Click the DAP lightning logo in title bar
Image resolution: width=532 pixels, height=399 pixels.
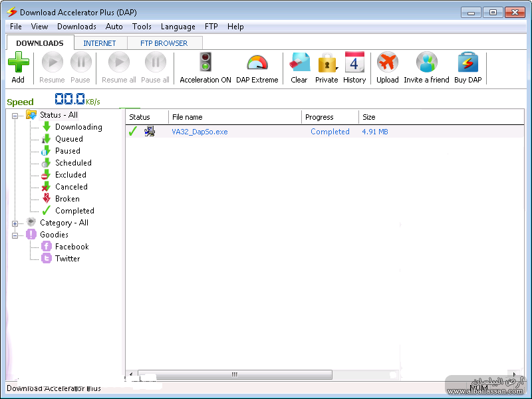(x=12, y=12)
